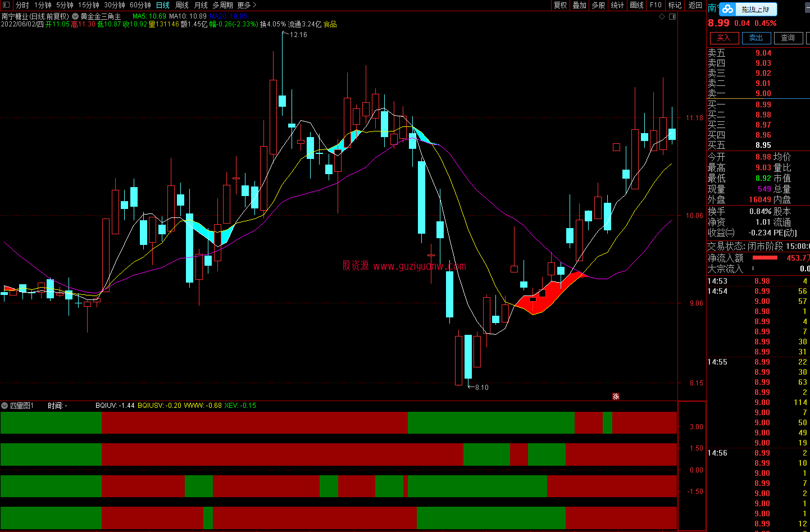Click the MA5: 10.69 label

click(149, 16)
